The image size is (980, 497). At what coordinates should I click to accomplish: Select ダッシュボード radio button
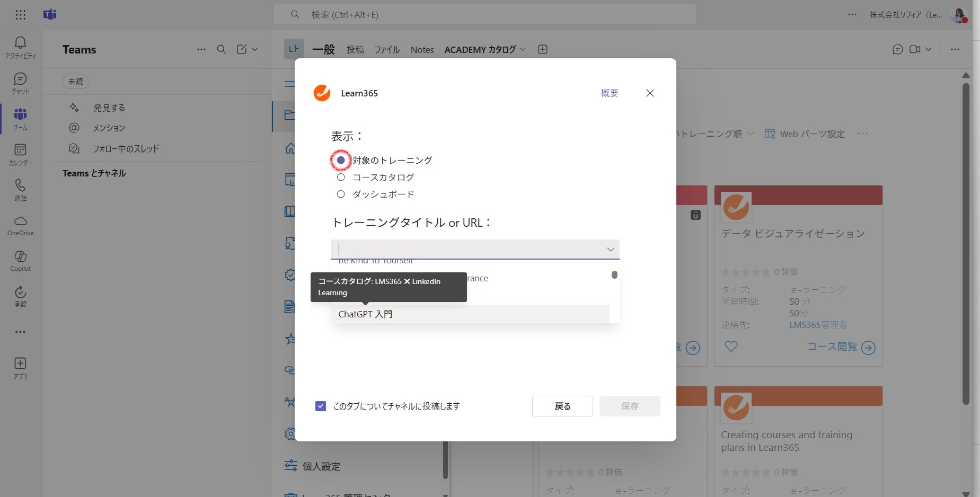tap(341, 194)
